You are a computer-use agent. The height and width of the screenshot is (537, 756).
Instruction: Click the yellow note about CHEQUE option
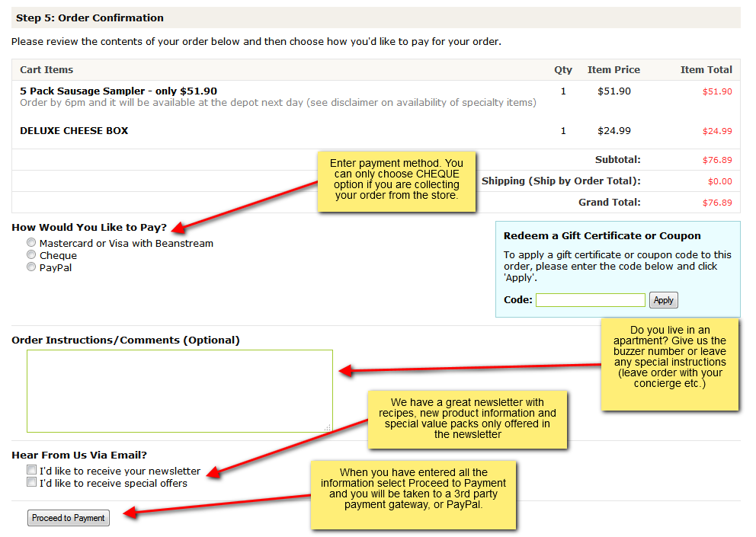click(x=396, y=180)
